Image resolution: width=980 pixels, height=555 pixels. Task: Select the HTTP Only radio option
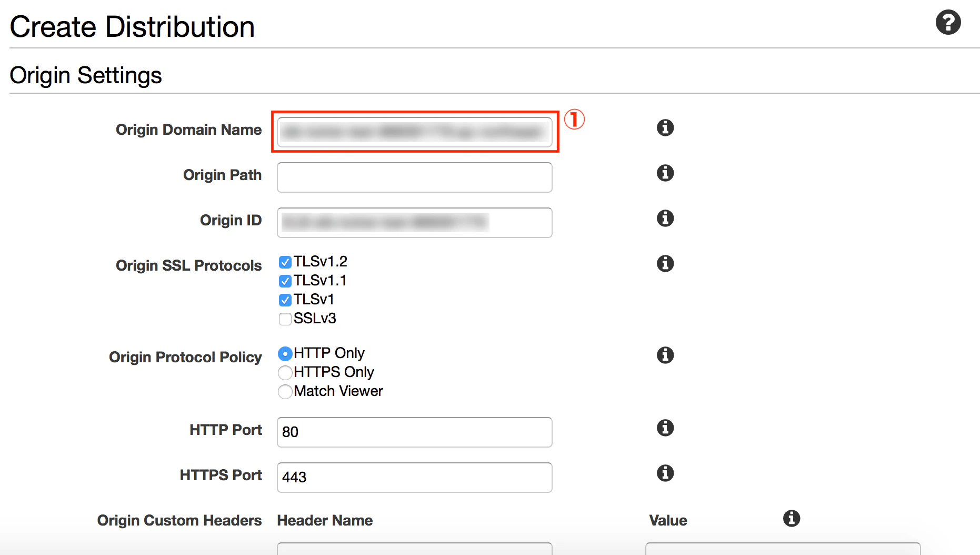285,354
